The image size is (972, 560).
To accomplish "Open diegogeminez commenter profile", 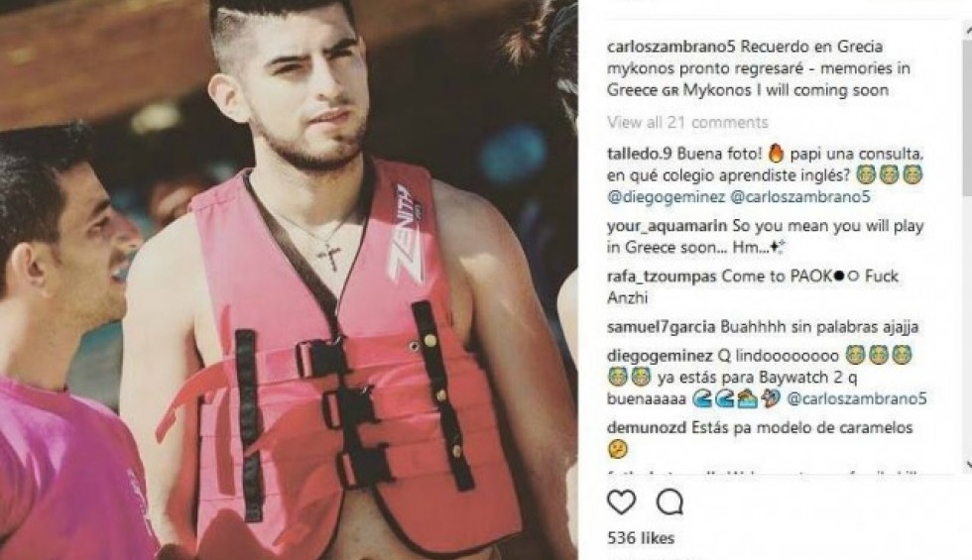I will click(x=660, y=356).
